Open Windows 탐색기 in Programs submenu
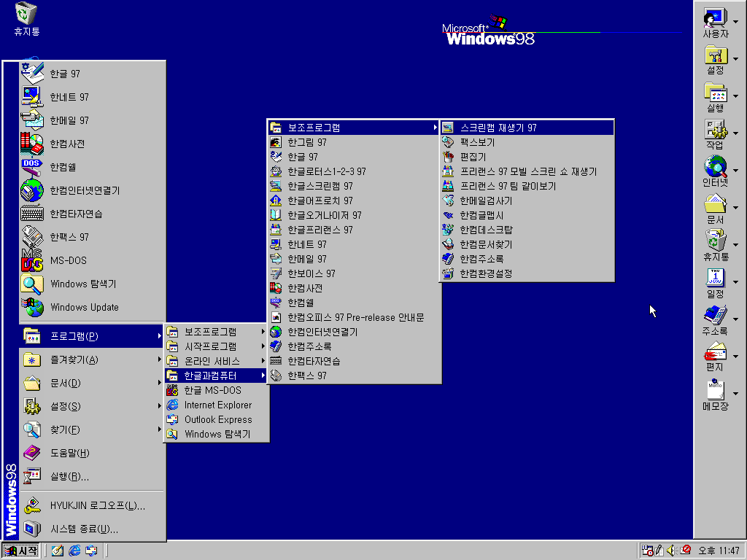Screen dimensions: 747x560 [216, 435]
